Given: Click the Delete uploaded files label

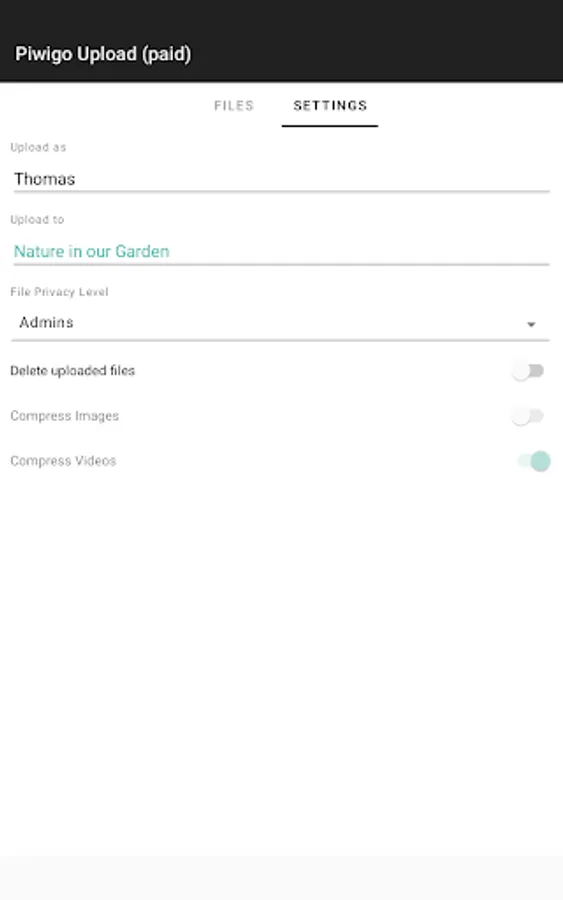Looking at the screenshot, I should (x=72, y=371).
